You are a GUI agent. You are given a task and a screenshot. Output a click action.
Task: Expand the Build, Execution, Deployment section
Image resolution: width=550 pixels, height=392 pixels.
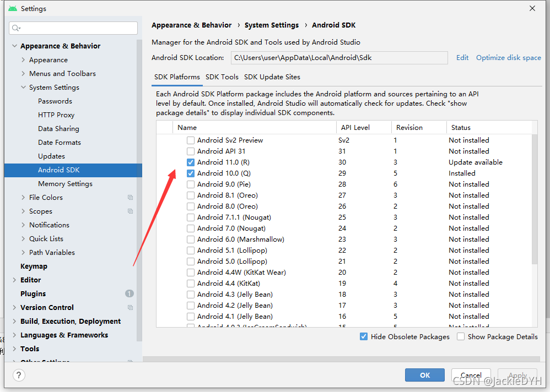tap(14, 321)
